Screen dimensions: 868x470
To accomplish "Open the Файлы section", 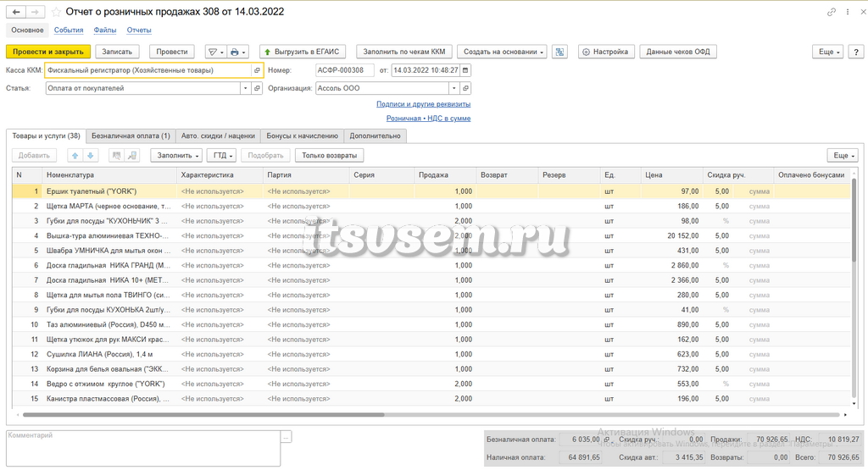I will (104, 30).
